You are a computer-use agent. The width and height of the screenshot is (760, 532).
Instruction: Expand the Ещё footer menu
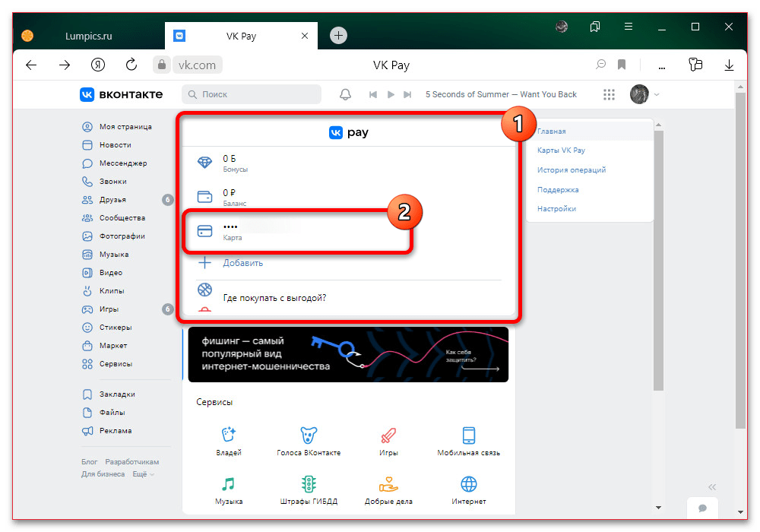[143, 473]
